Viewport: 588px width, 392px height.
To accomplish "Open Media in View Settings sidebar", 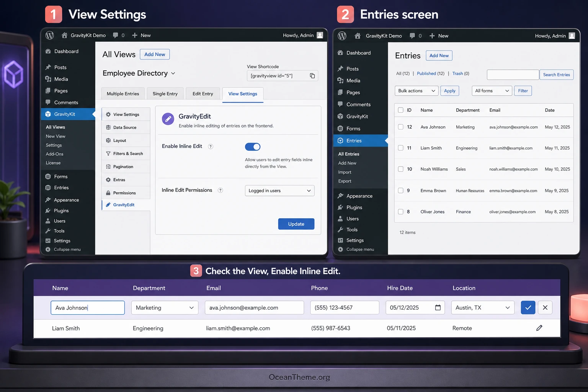I will tap(61, 79).
